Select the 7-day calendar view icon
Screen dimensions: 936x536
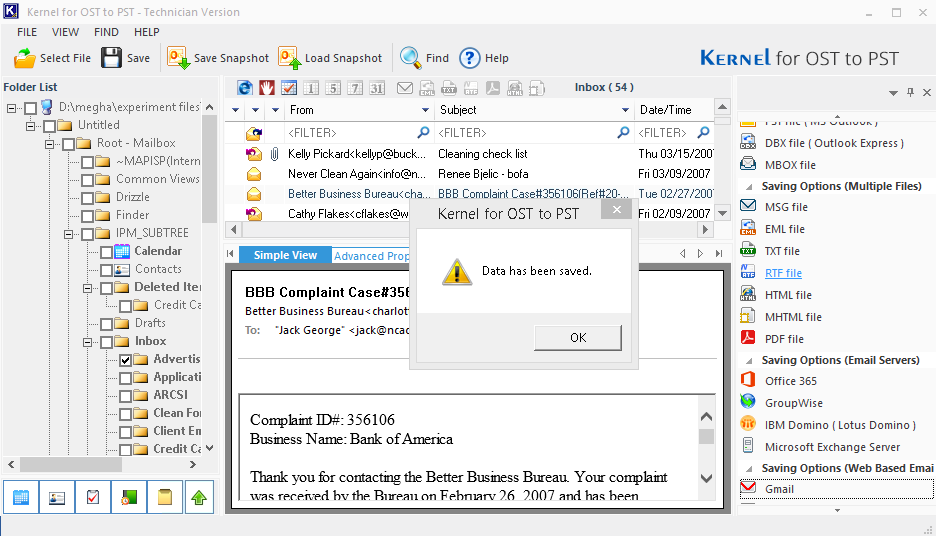tap(355, 88)
